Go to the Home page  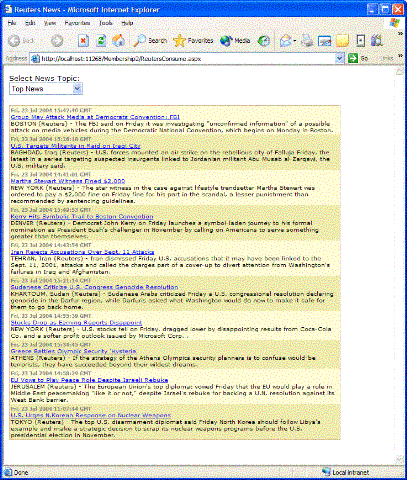point(118,41)
